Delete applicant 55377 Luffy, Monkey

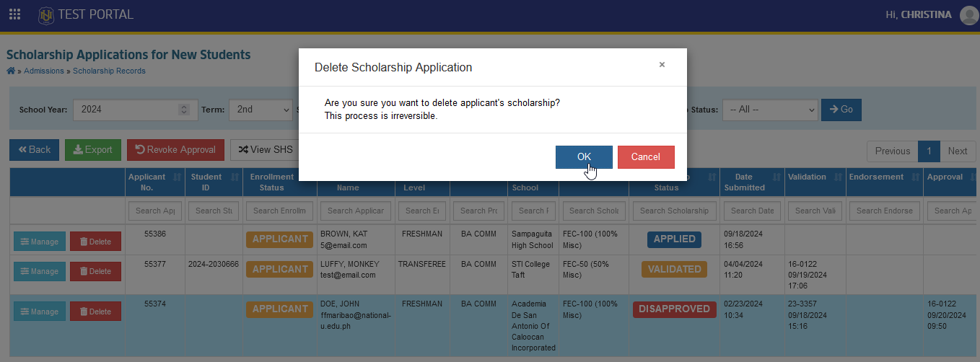[x=95, y=271]
